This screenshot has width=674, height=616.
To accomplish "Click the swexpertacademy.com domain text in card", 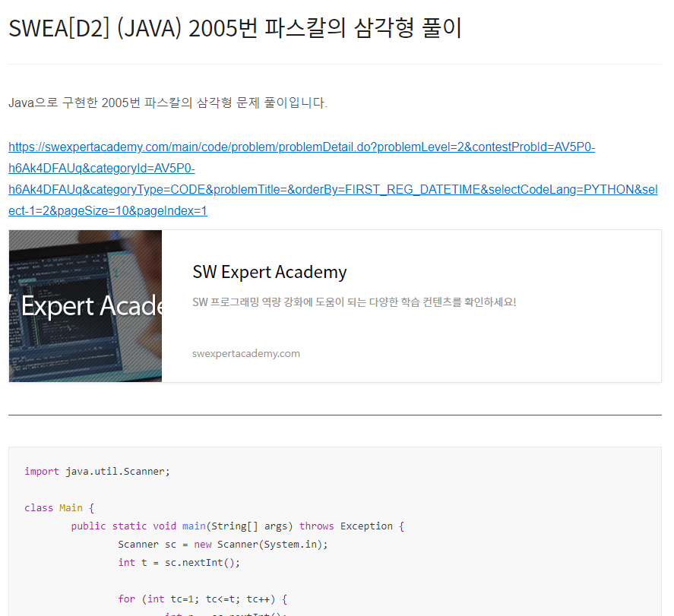I will pos(246,353).
